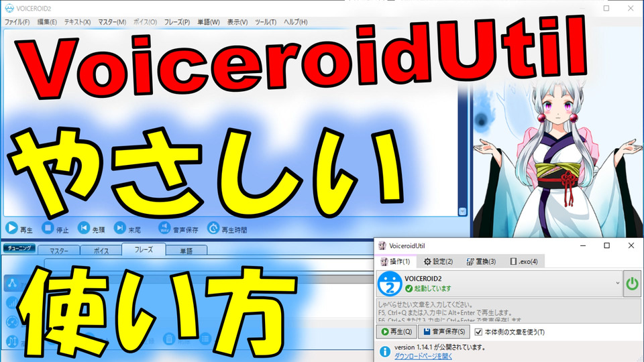Close the VOICEROID2 window
Image resolution: width=644 pixels, height=362 pixels.
pos(631,8)
